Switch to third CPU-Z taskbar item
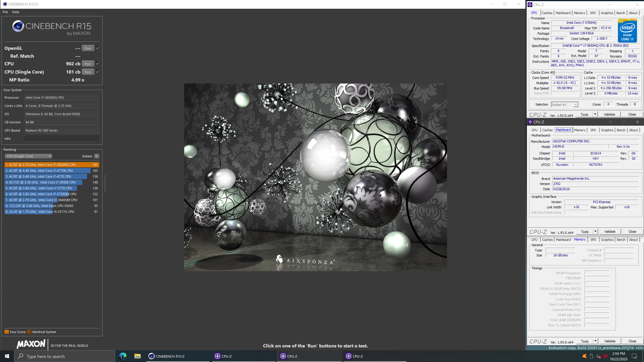 375,356
